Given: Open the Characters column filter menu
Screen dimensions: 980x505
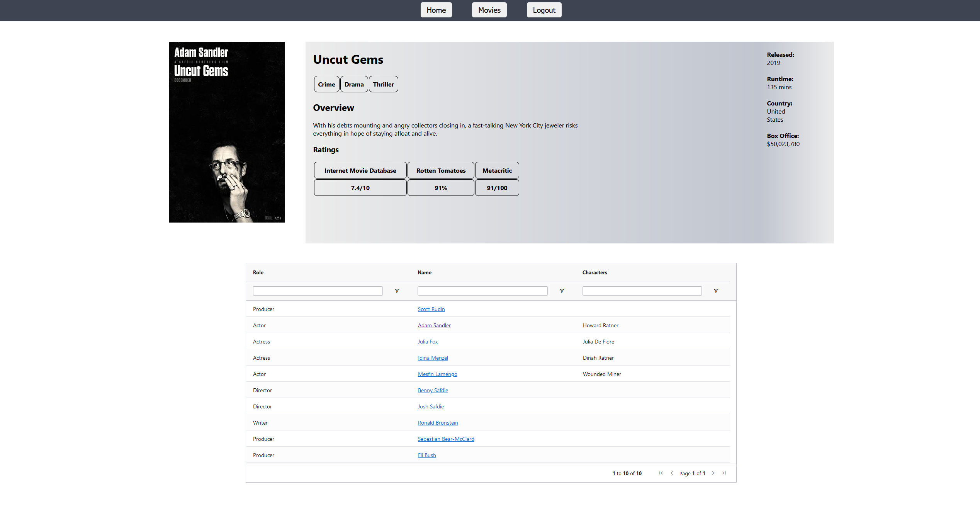Looking at the screenshot, I should pyautogui.click(x=716, y=291).
